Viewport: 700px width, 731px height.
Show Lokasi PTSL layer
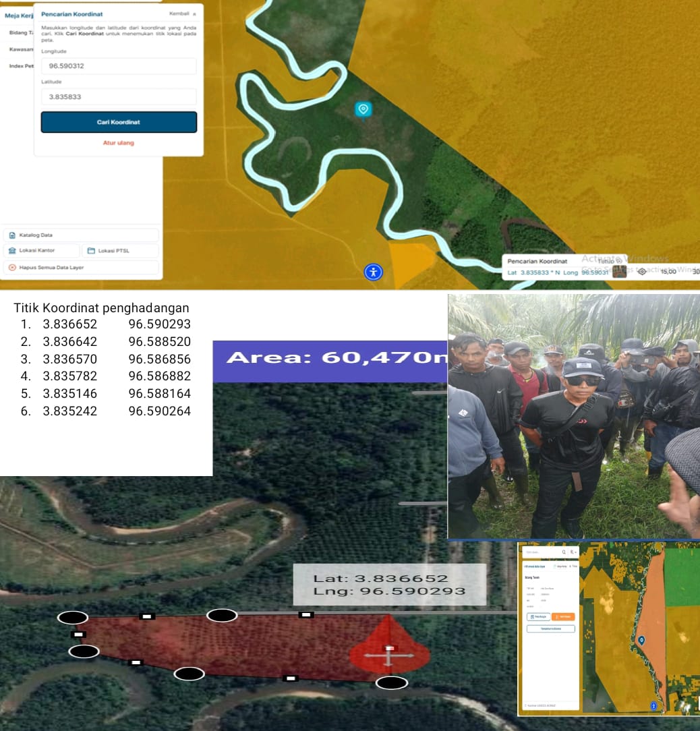120,251
